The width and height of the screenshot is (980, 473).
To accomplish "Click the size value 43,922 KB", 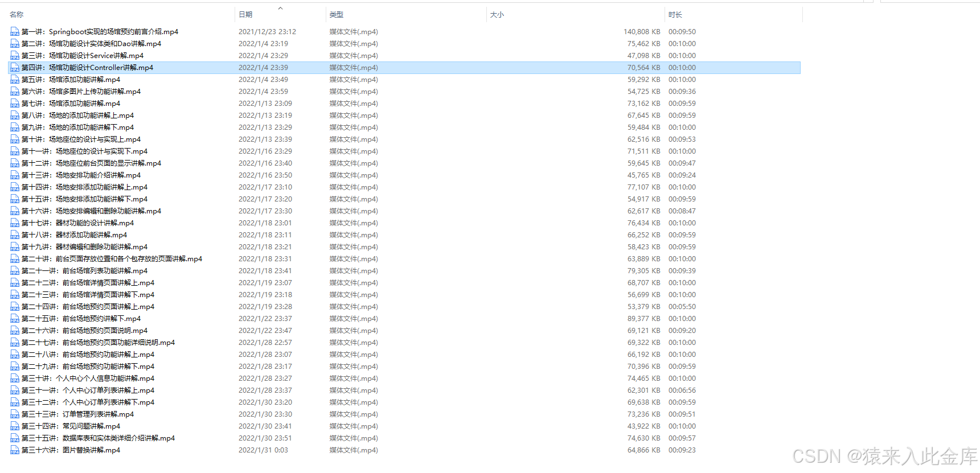I will tap(644, 426).
